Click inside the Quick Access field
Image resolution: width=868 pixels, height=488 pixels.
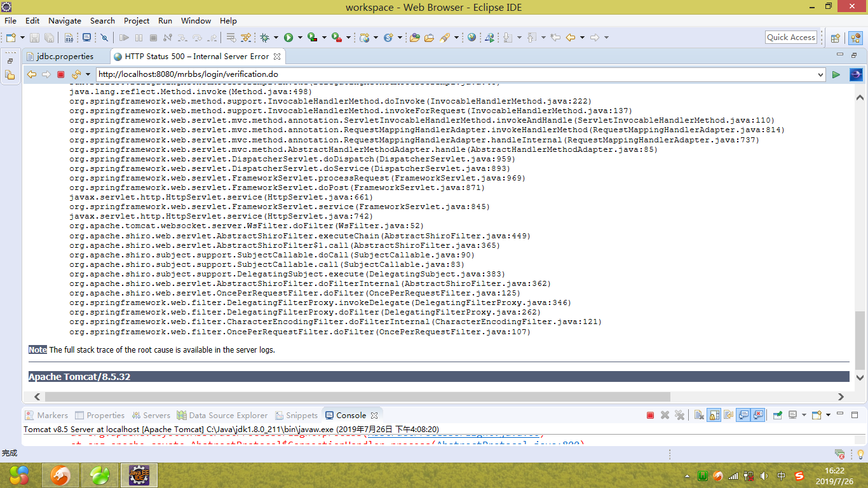click(791, 37)
